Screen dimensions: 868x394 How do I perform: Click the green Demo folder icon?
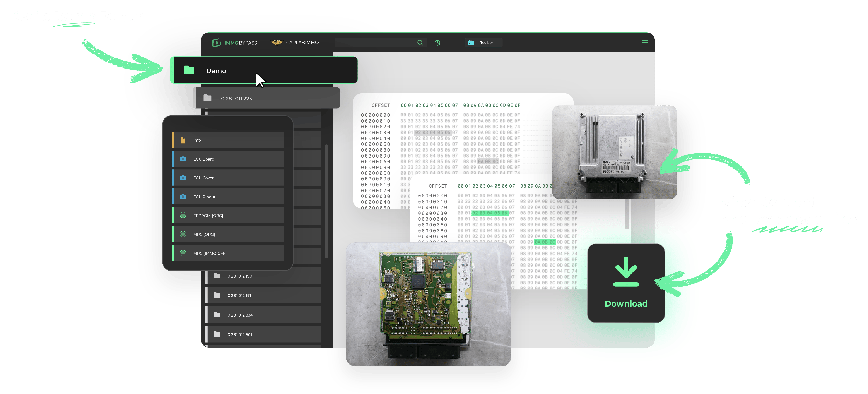tap(189, 70)
